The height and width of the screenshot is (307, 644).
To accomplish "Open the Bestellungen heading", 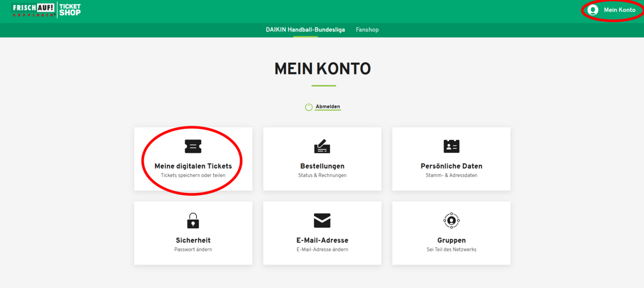I will pyautogui.click(x=322, y=166).
